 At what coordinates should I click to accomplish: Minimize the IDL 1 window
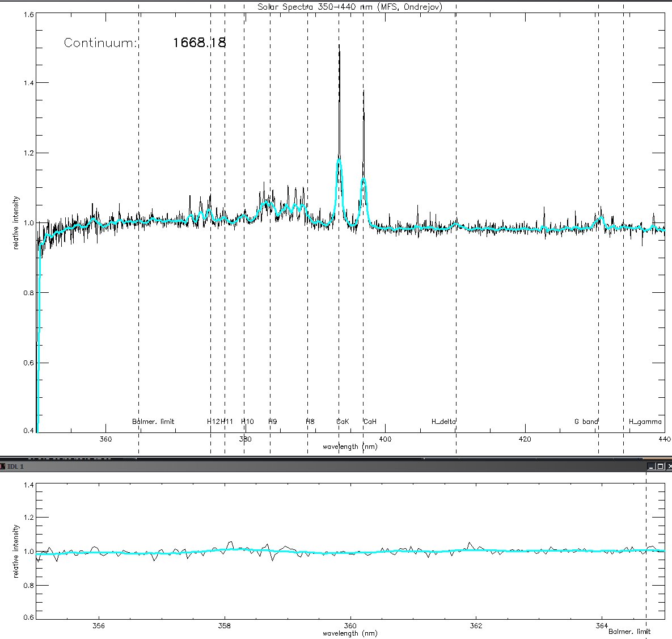652,466
